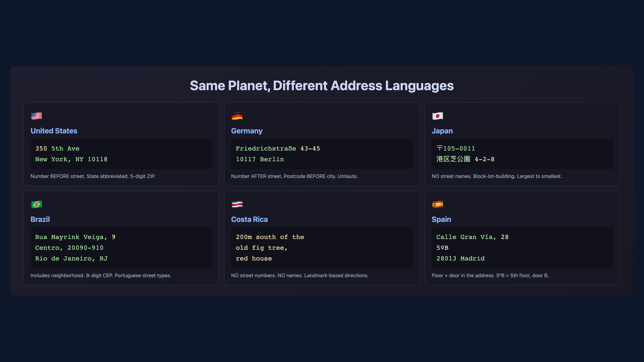
Task: Click the note 'NO street numbers. NO names.'
Action: 267,276
